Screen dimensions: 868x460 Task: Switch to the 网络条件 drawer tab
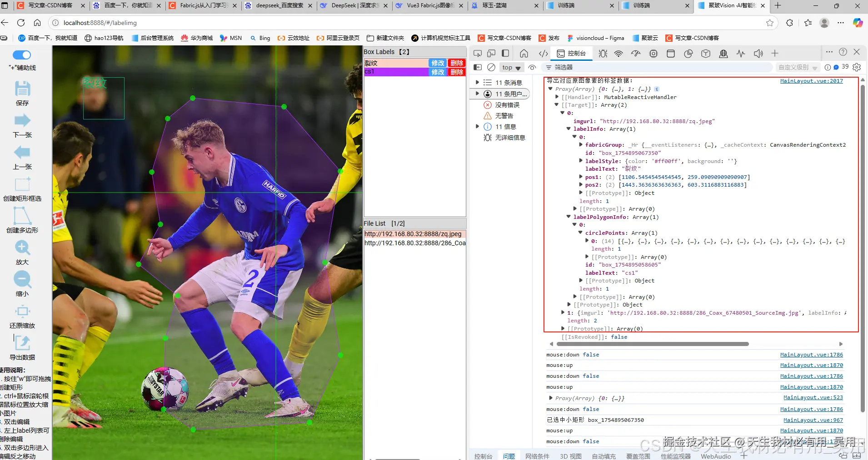[537, 456]
